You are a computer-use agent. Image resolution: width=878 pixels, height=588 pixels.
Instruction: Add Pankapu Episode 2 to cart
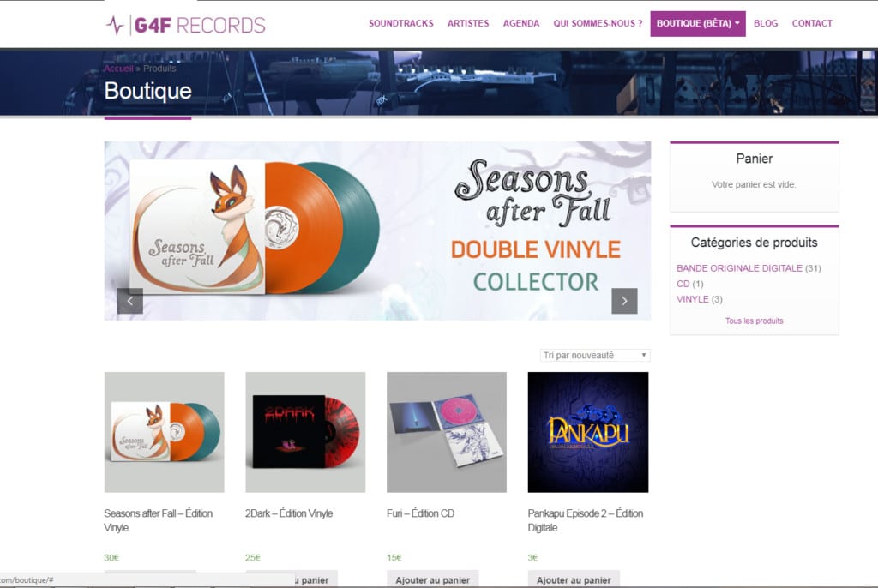(x=574, y=579)
